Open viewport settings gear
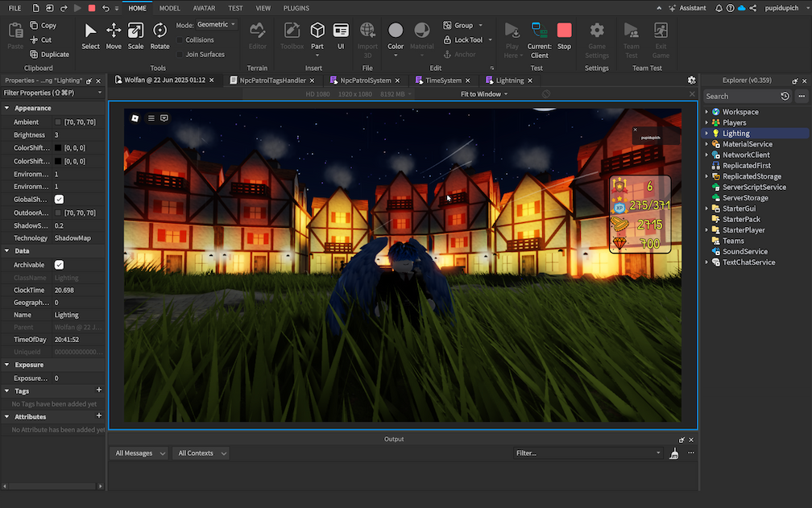 tap(691, 81)
